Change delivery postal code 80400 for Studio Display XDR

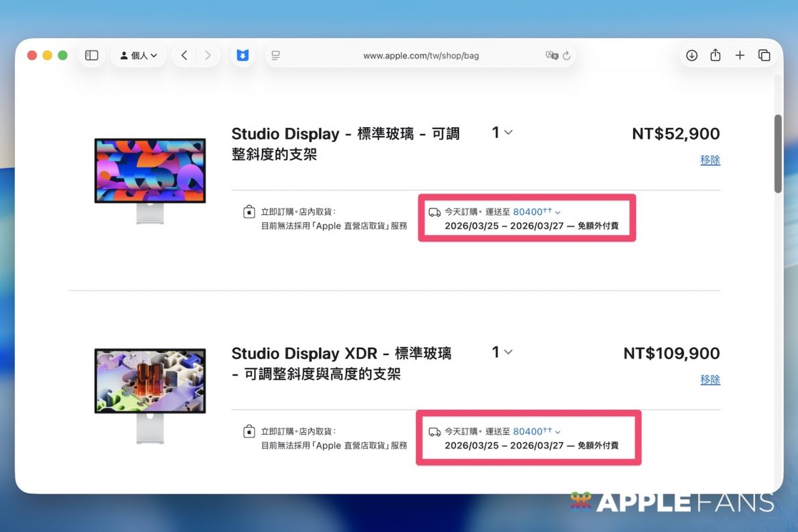pos(536,431)
